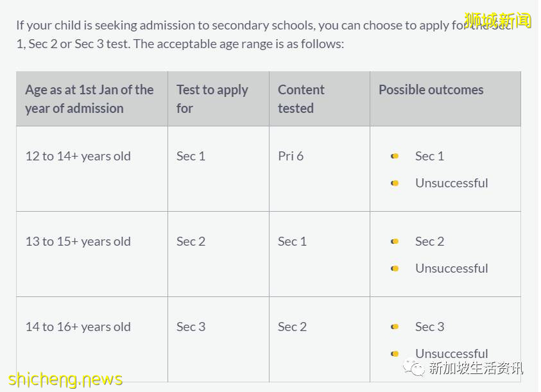This screenshot has height=392, width=541.
Task: Click the bullet beside Unsuccessful in the 14 to 16+ row
Action: click(395, 354)
